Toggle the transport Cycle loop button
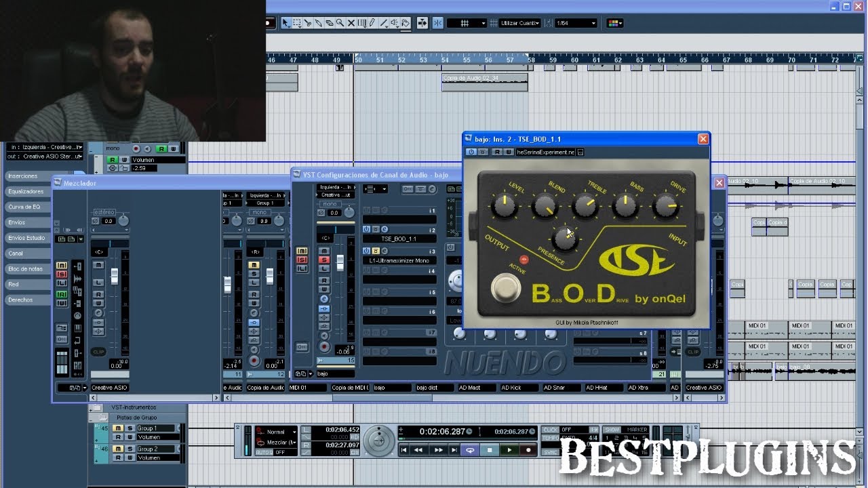This screenshot has height=488, width=868. pyautogui.click(x=469, y=450)
